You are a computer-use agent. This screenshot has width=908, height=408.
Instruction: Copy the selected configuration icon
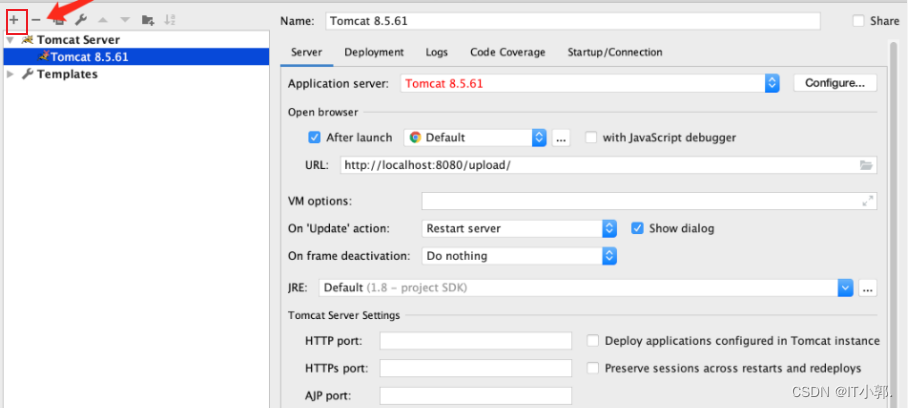pyautogui.click(x=58, y=20)
